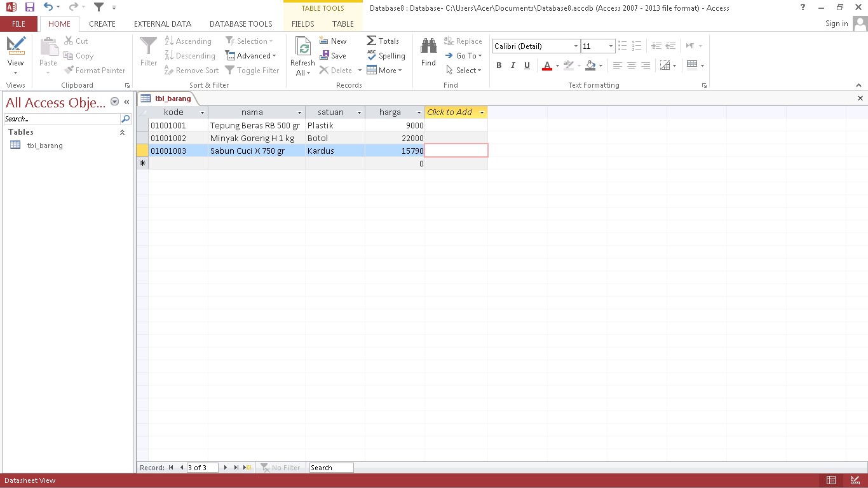Select the Descending sort icon
This screenshot has height=488, width=868.
point(168,55)
